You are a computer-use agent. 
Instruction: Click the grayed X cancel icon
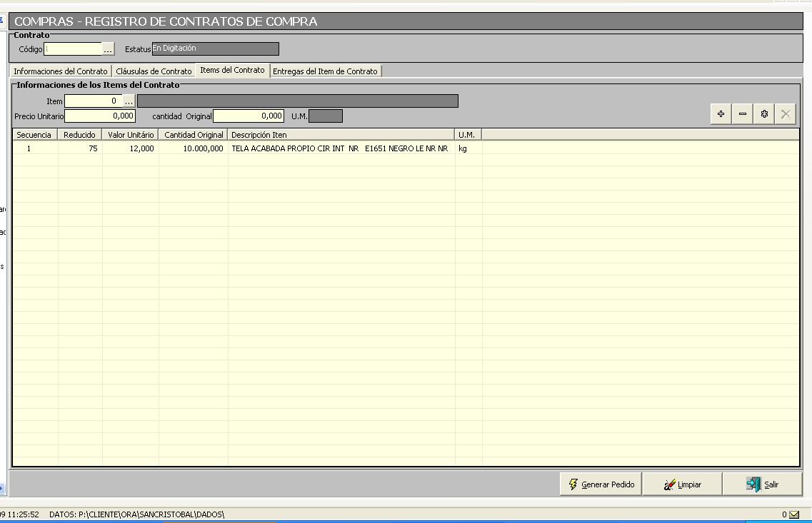click(786, 114)
